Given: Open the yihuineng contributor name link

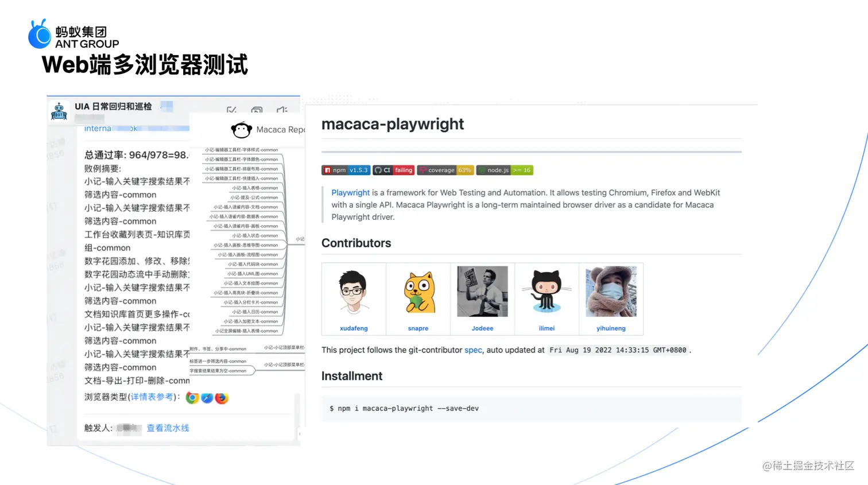Looking at the screenshot, I should tap(611, 328).
